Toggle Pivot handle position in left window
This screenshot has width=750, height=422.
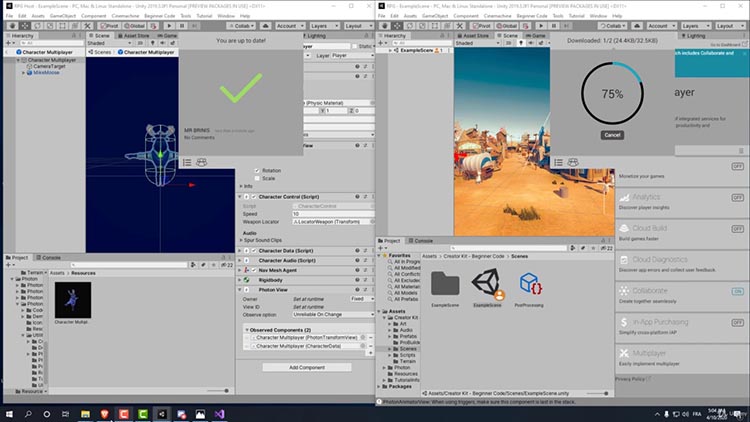point(108,26)
